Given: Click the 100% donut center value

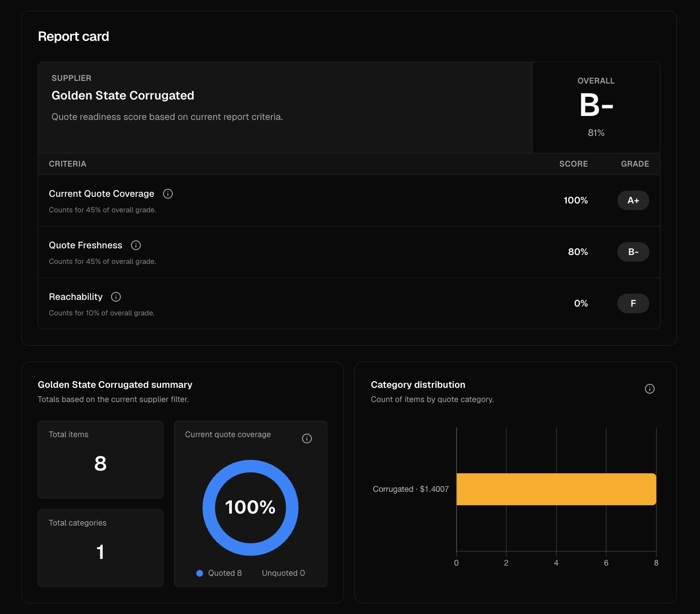Looking at the screenshot, I should coord(251,507).
